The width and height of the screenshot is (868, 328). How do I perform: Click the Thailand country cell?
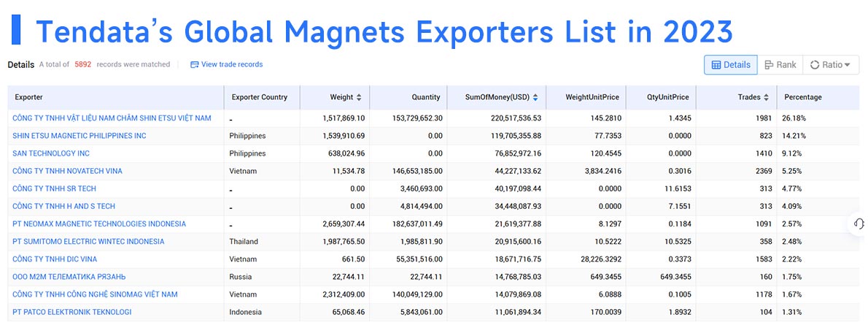point(244,242)
